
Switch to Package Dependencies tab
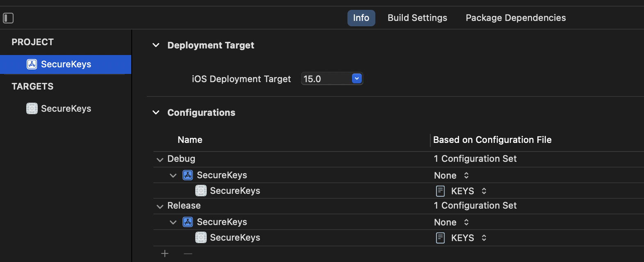click(x=516, y=18)
